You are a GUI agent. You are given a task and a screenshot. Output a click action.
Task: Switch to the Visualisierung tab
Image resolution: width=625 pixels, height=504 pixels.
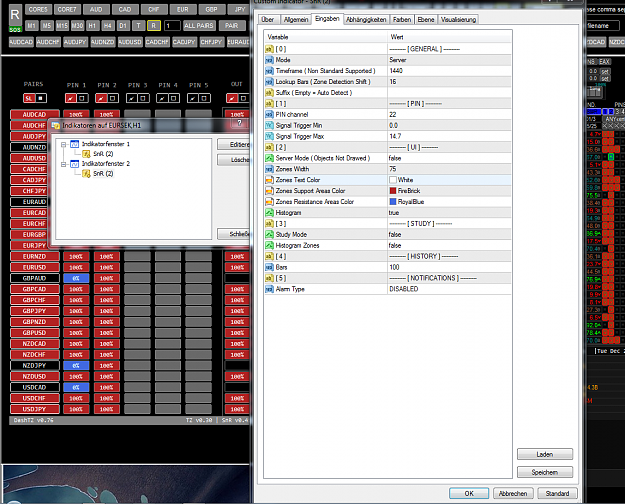click(458, 20)
